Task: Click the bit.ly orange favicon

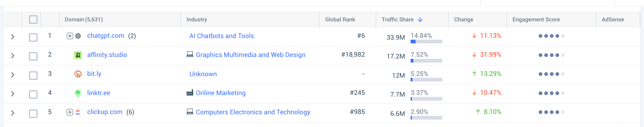Action: (x=78, y=74)
